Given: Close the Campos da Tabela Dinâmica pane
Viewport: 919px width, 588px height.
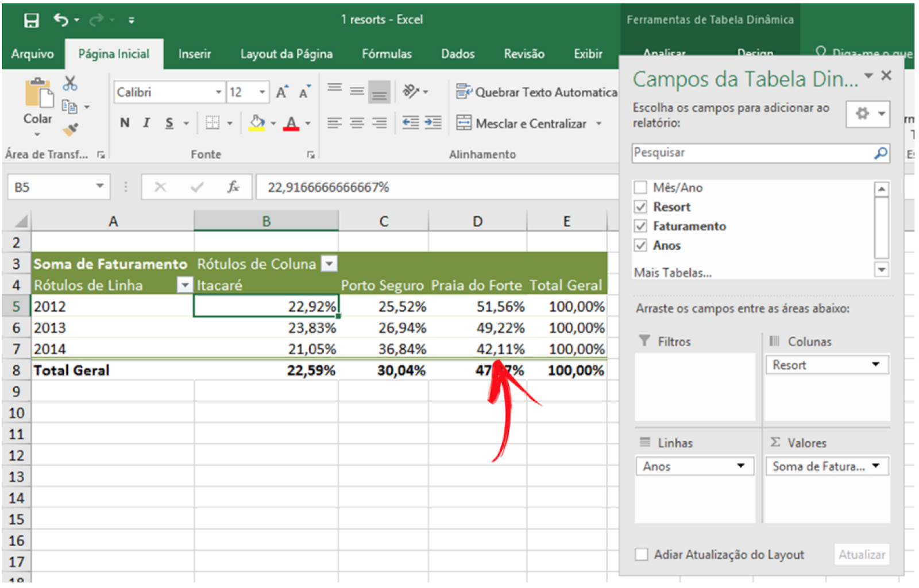Looking at the screenshot, I should coord(886,76).
